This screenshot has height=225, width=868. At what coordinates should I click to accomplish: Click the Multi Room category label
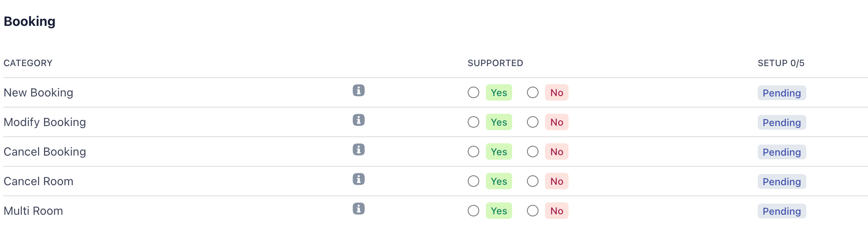[33, 211]
